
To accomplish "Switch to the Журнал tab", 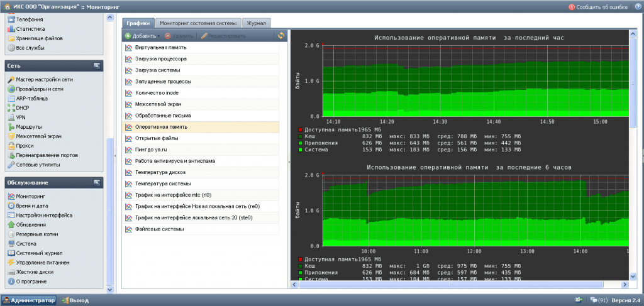I will coord(257,23).
